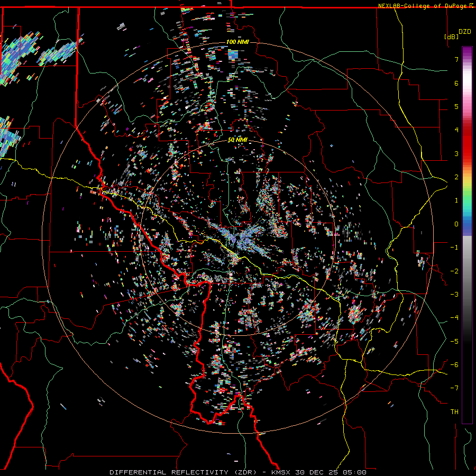Click the color scale value -5
This screenshot has width=476, height=476.
(x=454, y=342)
